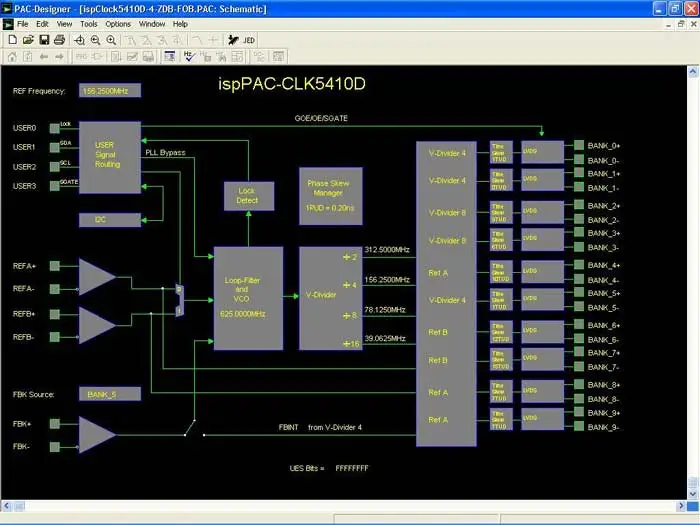Image resolution: width=700 pixels, height=525 pixels.
Task: Open the Tools menu
Action: click(x=89, y=23)
